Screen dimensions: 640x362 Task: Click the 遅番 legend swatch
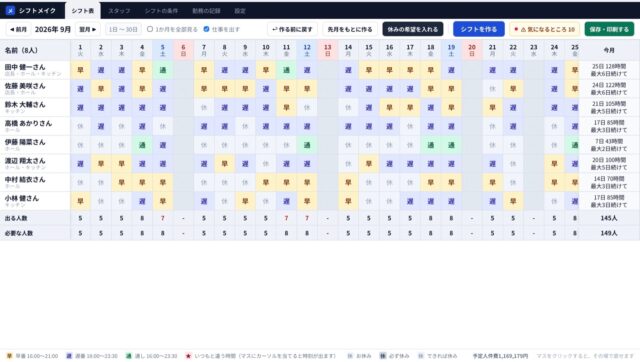(69, 356)
